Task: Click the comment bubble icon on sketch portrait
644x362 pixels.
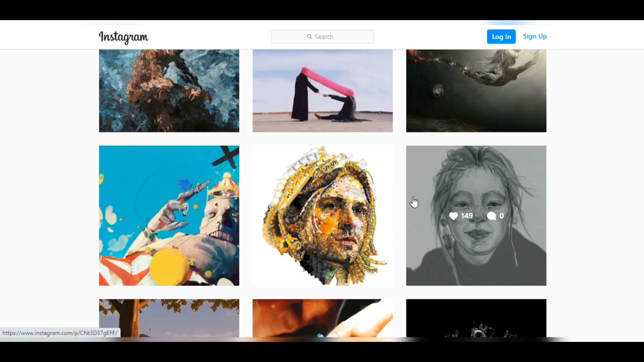Action: tap(492, 216)
